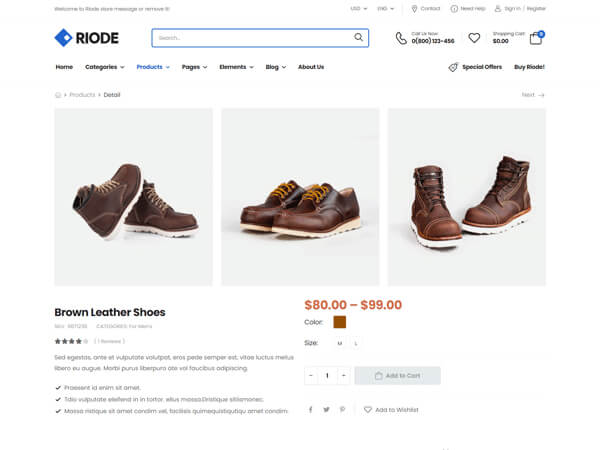Open the About Us menu item
Screen dimensions: 600x450
click(x=311, y=67)
